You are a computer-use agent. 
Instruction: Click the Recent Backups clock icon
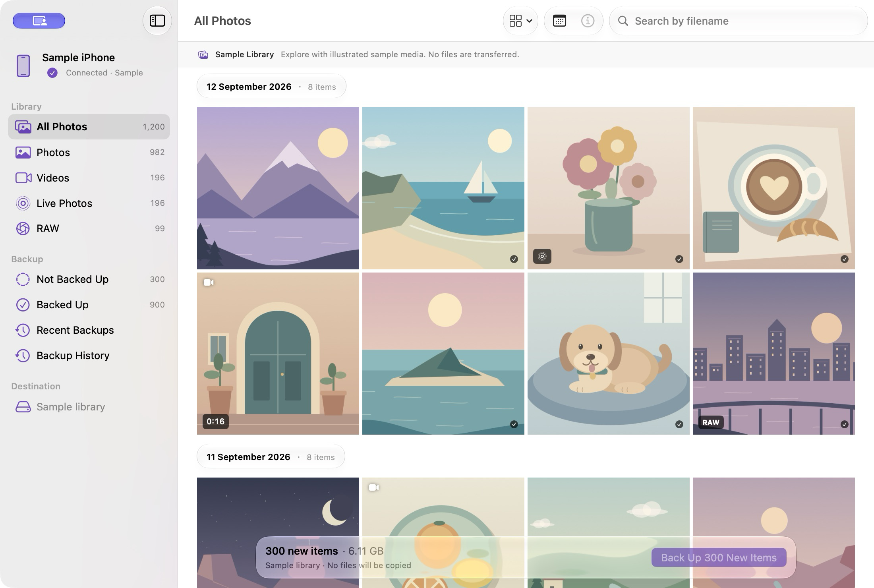[23, 330]
